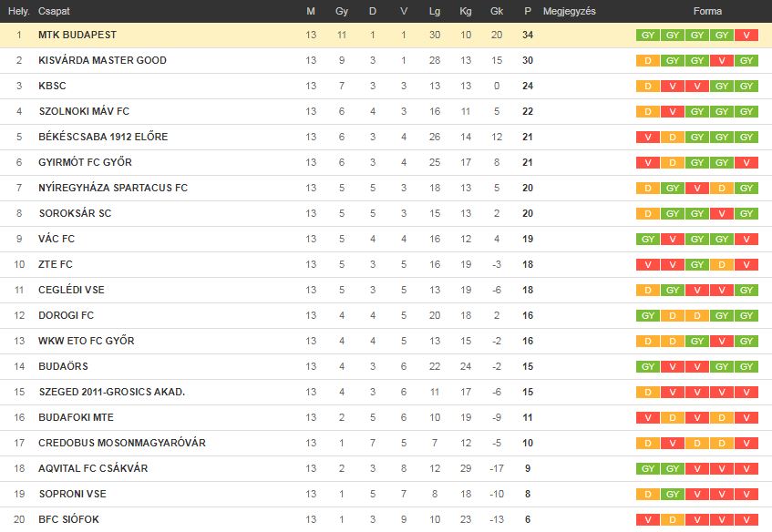Click the first green GY form badge for Dorogi FC
Screen dimensions: 772x532
pos(648,315)
